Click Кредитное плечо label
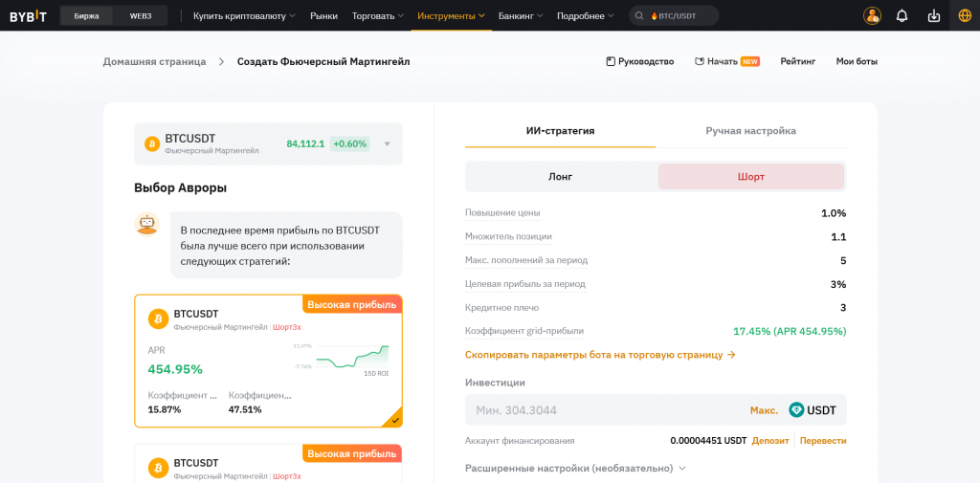Viewport: 980px width, 483px height. click(501, 307)
